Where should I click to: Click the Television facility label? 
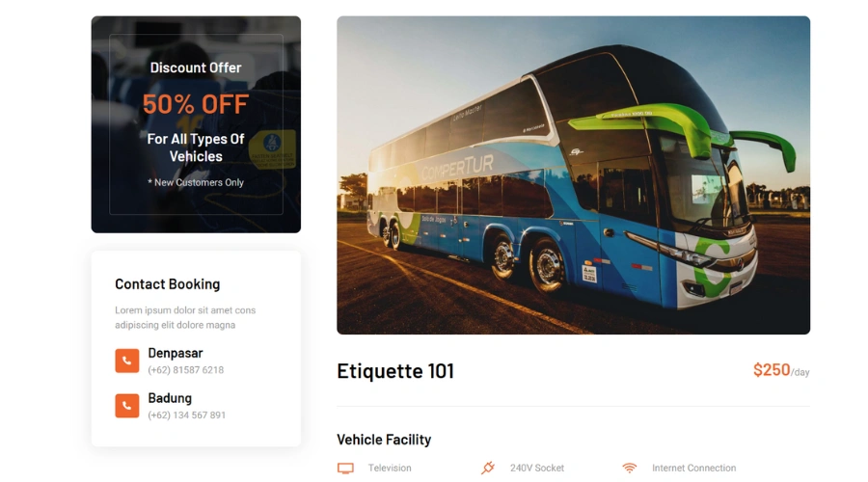390,469
